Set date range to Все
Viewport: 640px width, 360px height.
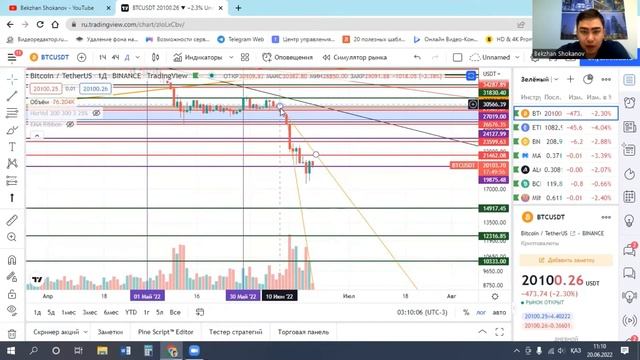175,312
